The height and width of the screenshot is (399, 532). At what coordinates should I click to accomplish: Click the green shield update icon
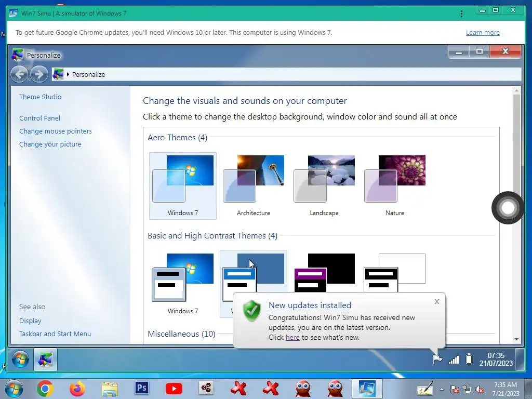pos(252,311)
